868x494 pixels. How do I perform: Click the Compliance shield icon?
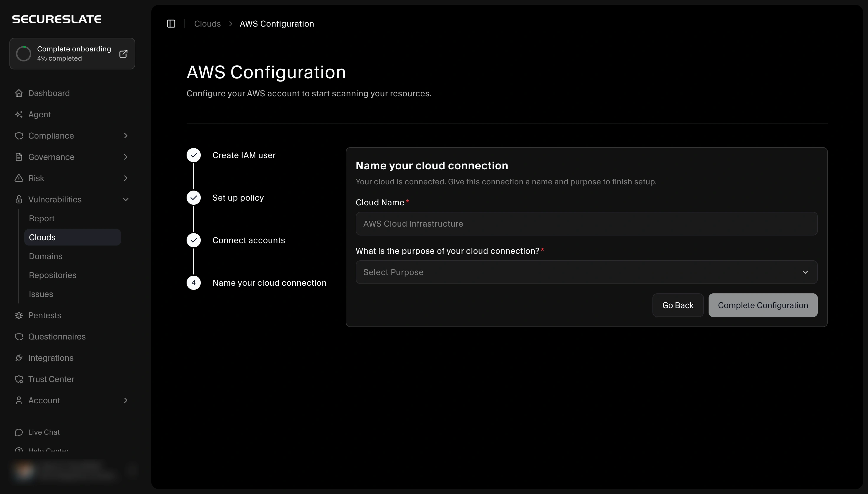(x=19, y=136)
